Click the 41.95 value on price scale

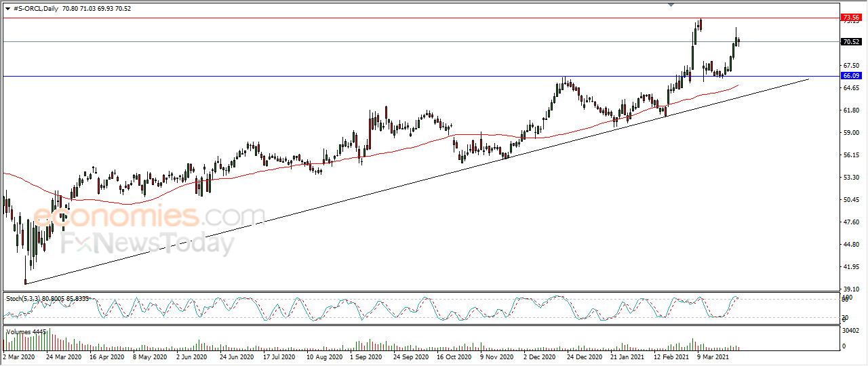click(850, 267)
